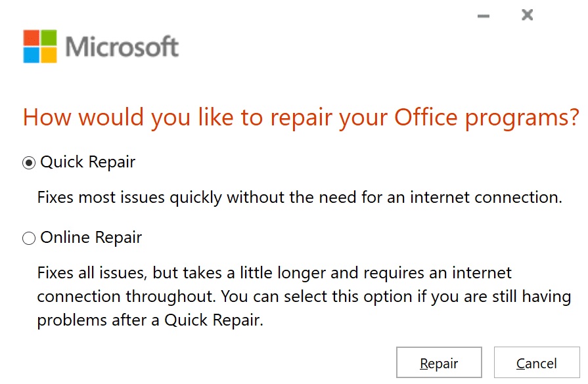Cancel the Office repair dialog
This screenshot has height=384, width=588.
536,364
